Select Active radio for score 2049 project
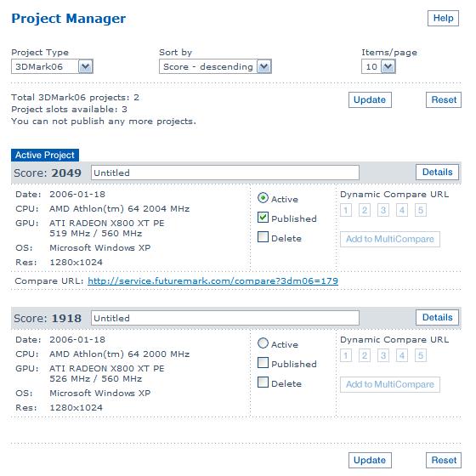The image size is (476, 476). point(263,198)
